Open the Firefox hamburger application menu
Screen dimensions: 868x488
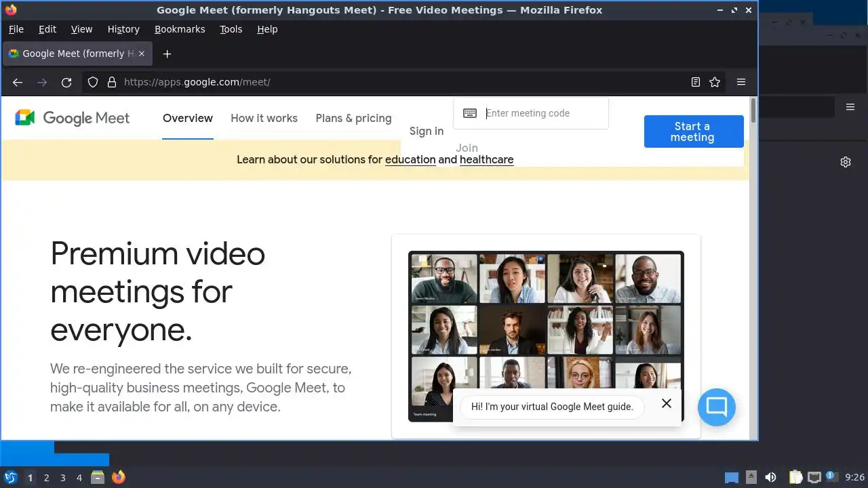point(741,82)
